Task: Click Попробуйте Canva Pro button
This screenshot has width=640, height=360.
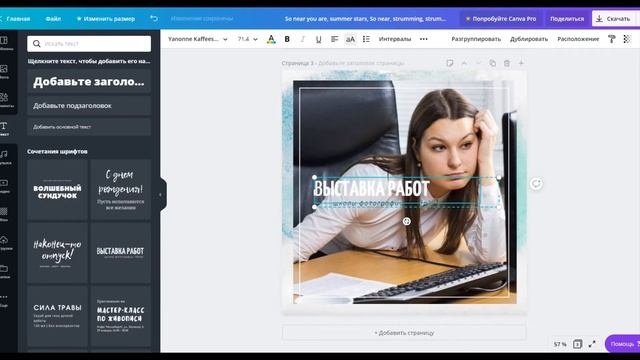Action: point(501,19)
